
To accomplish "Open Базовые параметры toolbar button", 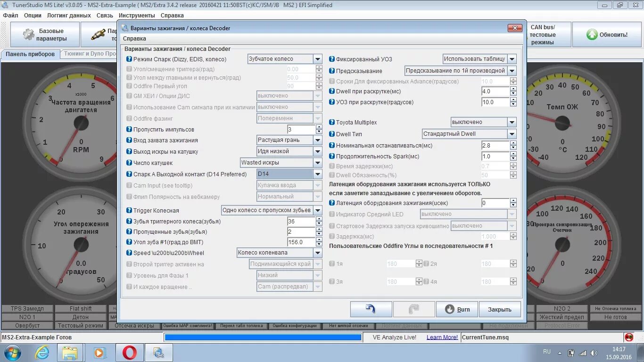I will tap(45, 34).
